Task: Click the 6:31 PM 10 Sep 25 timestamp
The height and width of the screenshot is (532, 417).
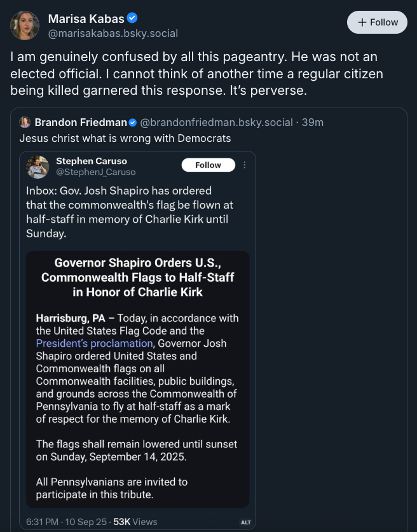Action: (65, 522)
